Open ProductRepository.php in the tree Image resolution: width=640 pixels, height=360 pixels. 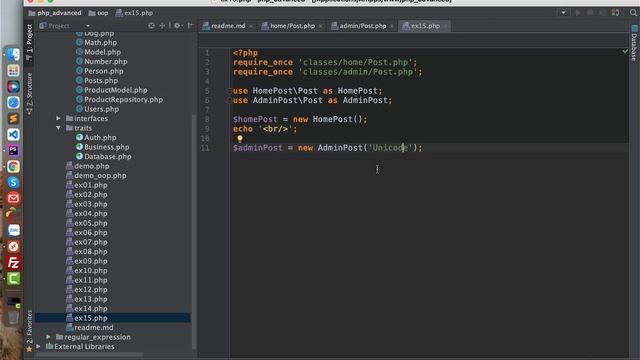pos(123,99)
